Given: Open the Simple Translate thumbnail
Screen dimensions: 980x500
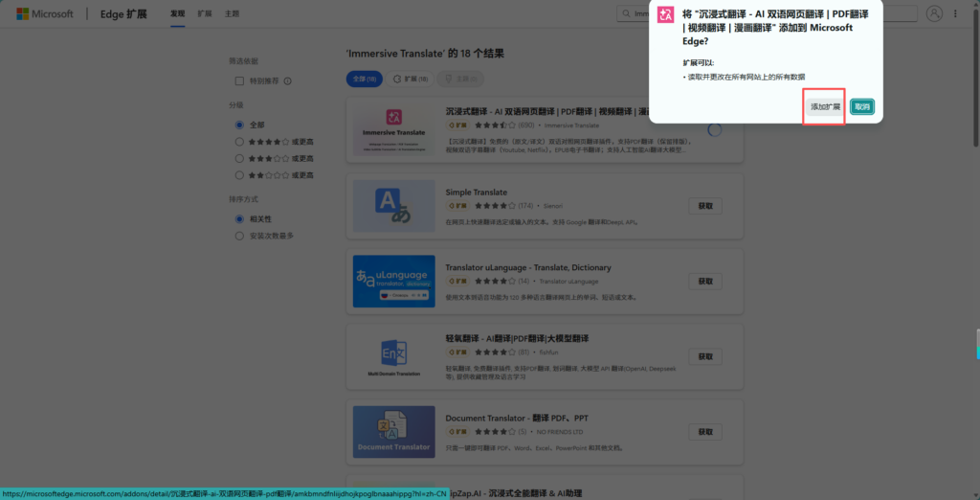Looking at the screenshot, I should (393, 206).
